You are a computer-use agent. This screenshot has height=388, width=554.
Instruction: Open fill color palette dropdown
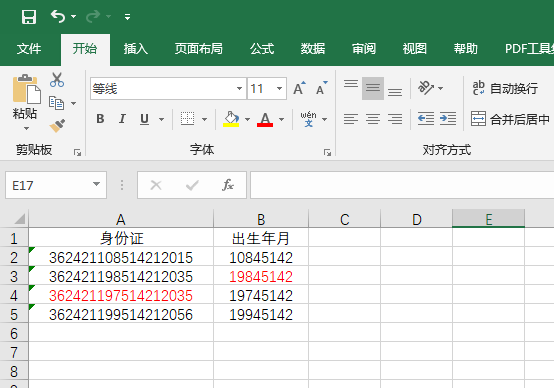247,119
